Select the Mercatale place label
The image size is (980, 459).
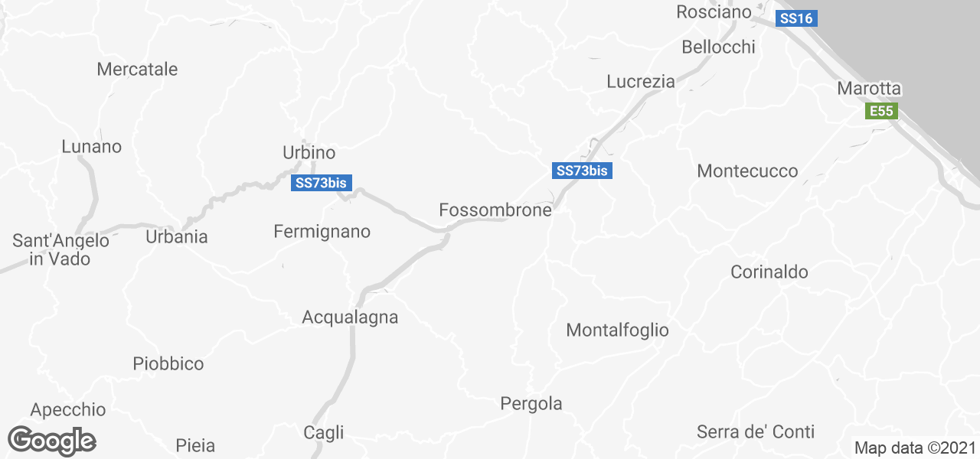click(x=138, y=70)
